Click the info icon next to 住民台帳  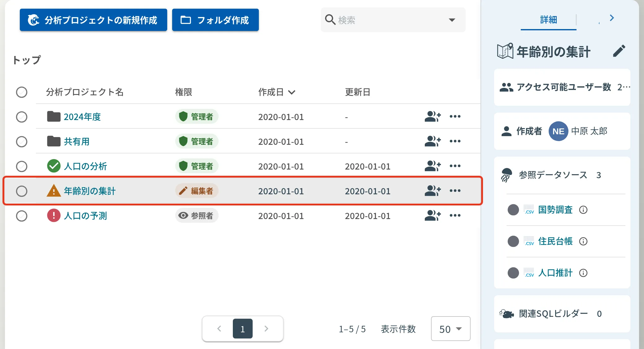(x=583, y=241)
